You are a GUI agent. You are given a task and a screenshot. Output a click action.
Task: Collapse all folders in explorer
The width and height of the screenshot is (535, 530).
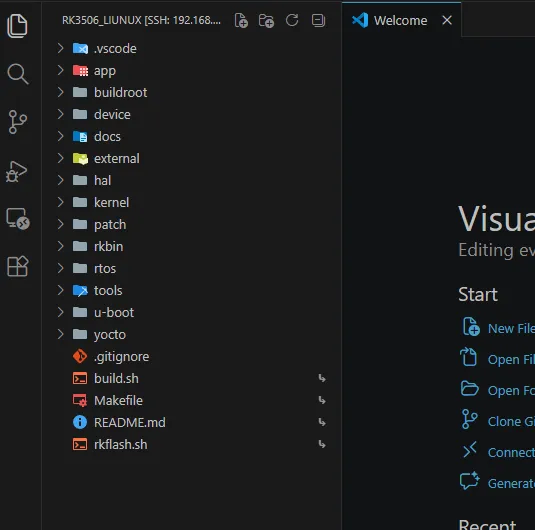[x=318, y=20]
